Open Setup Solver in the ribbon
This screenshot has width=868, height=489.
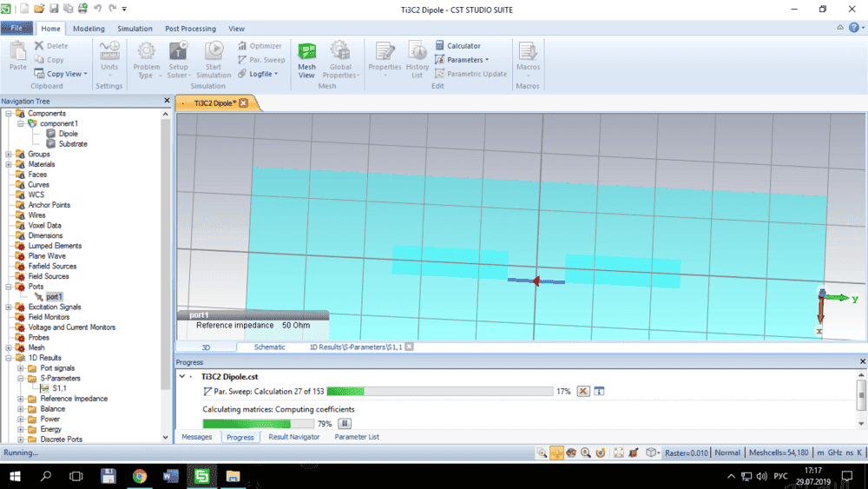click(178, 59)
